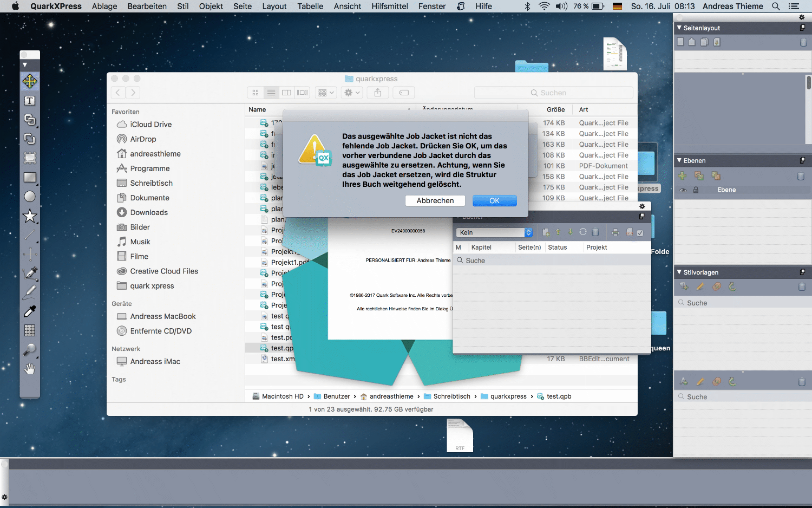This screenshot has width=812, height=508.
Task: Click the Finder share button
Action: tap(378, 93)
